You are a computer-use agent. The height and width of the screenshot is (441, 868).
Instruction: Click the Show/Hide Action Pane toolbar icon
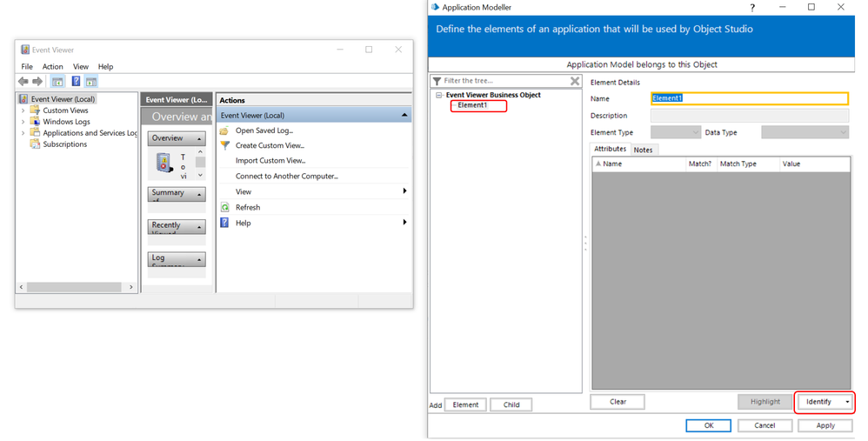[x=91, y=82]
